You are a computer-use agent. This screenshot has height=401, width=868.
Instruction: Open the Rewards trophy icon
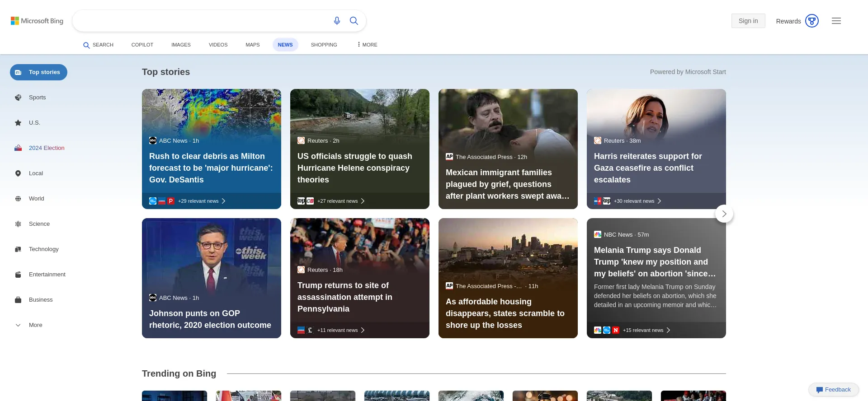pos(812,21)
